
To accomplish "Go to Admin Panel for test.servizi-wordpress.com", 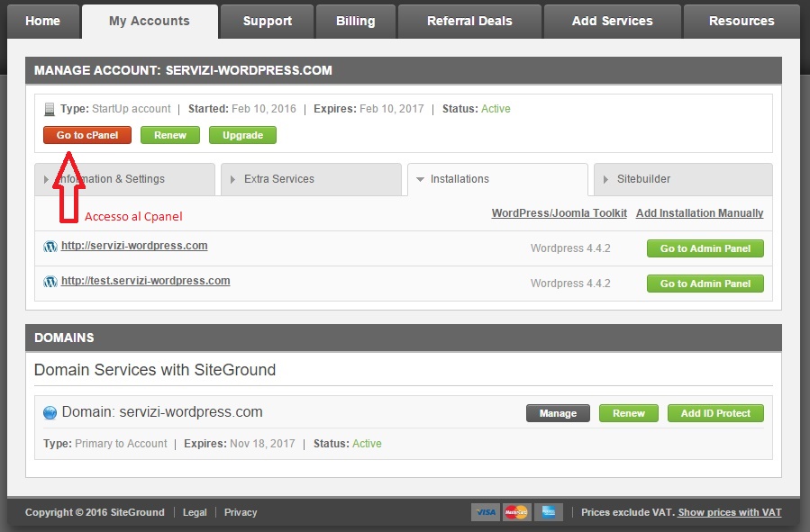I will (705, 284).
